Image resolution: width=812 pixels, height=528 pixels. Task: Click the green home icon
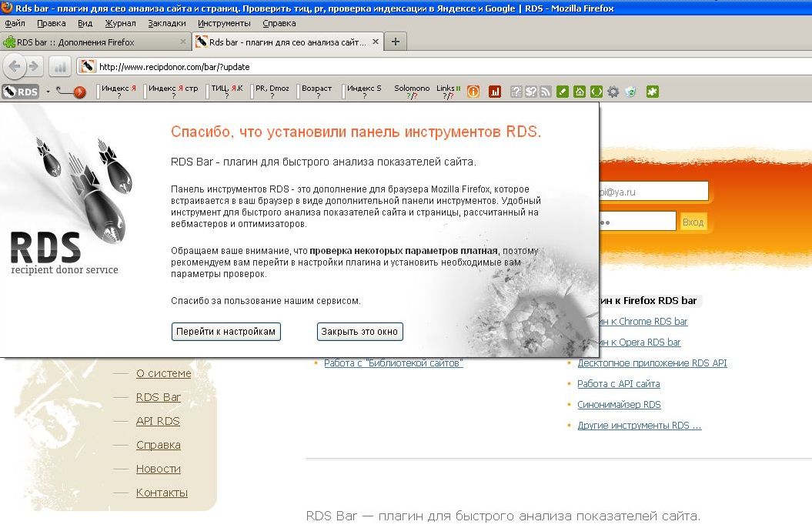[x=580, y=92]
